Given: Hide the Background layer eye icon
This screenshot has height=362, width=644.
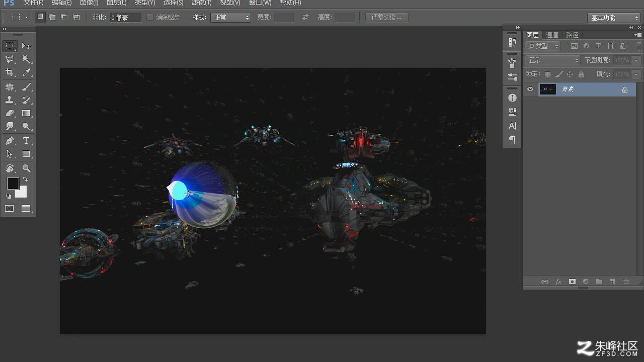Looking at the screenshot, I should point(530,89).
